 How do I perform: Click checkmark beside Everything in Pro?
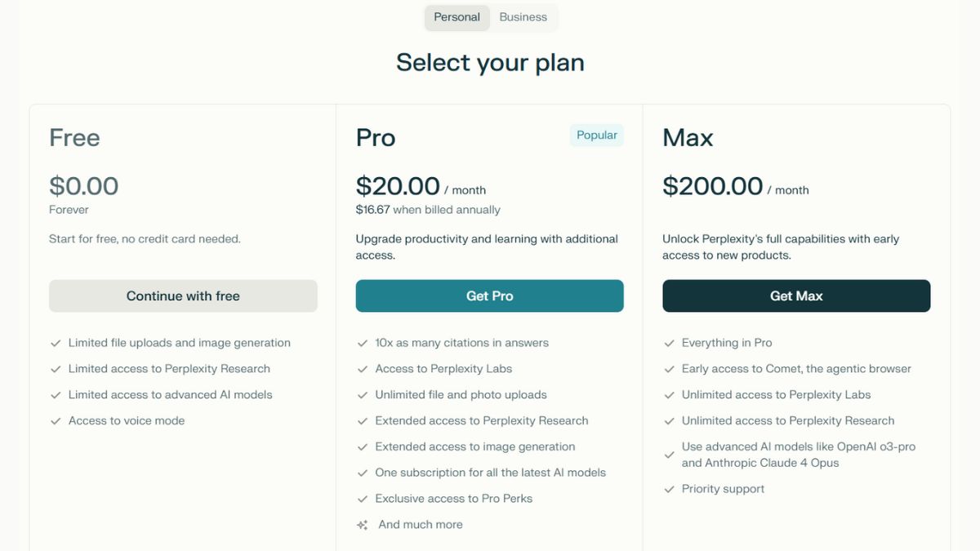[670, 344]
